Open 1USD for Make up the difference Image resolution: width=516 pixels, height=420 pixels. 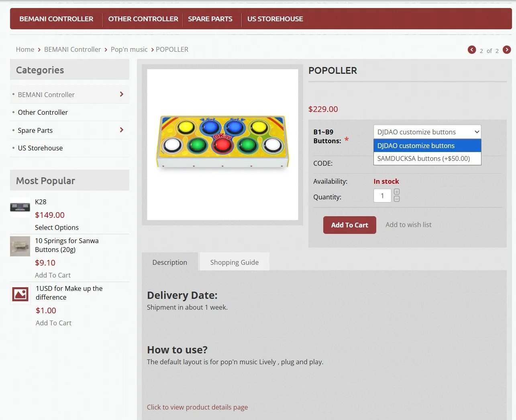69,293
